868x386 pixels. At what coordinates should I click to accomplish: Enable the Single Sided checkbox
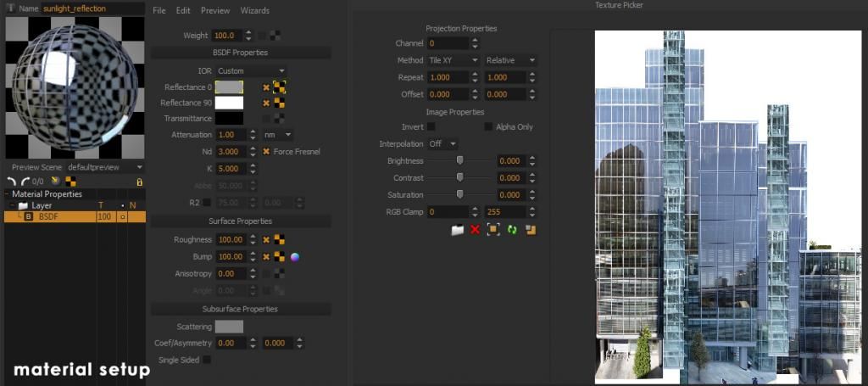click(207, 360)
